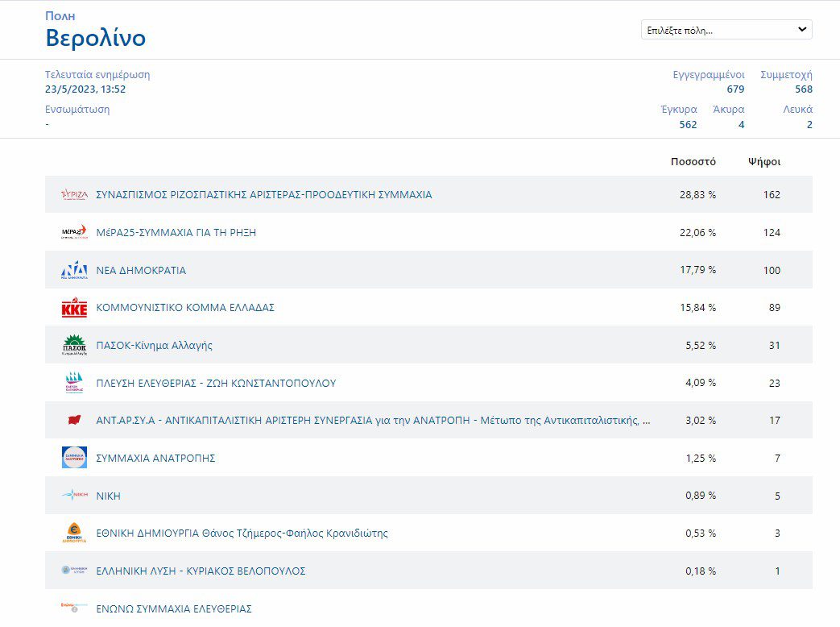Viewport: 840px width, 627px height.
Task: Click the 'Λευκά' label
Action: click(797, 110)
